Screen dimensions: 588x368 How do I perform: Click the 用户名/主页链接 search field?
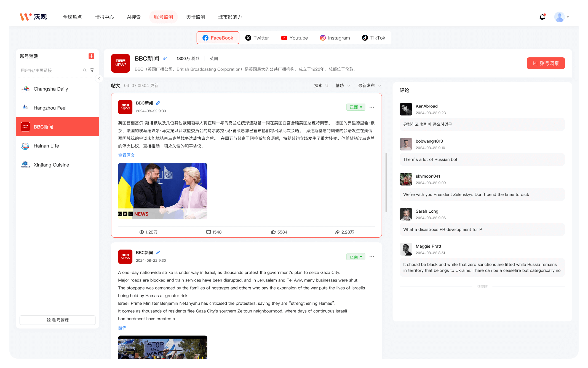[51, 70]
